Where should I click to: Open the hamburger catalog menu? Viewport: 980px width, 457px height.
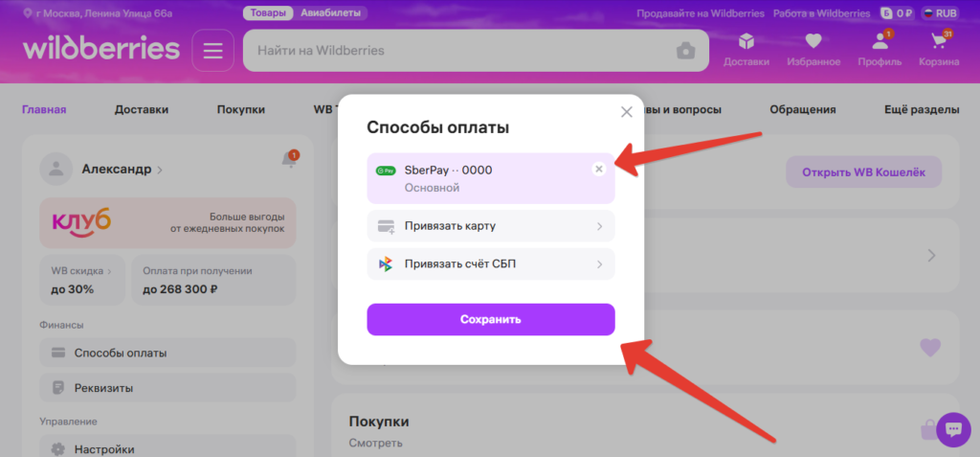coord(213,50)
